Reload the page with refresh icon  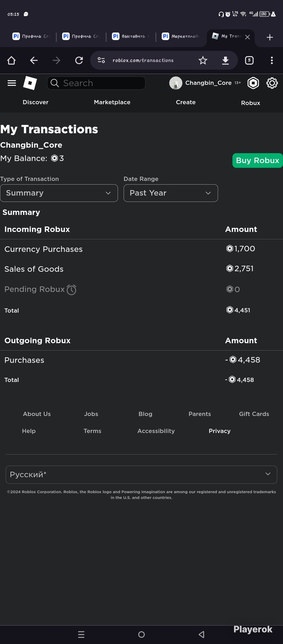tap(79, 60)
